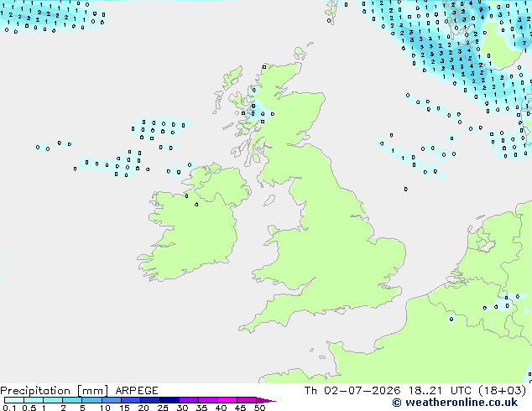Open the weatheronline.co.uk link
The image size is (532, 411).
[455, 403]
